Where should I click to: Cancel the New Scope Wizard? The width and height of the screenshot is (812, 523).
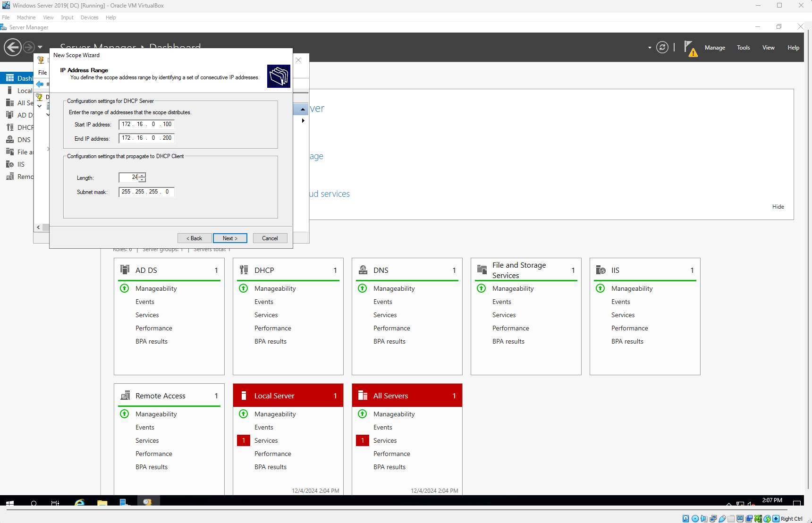[x=270, y=238]
